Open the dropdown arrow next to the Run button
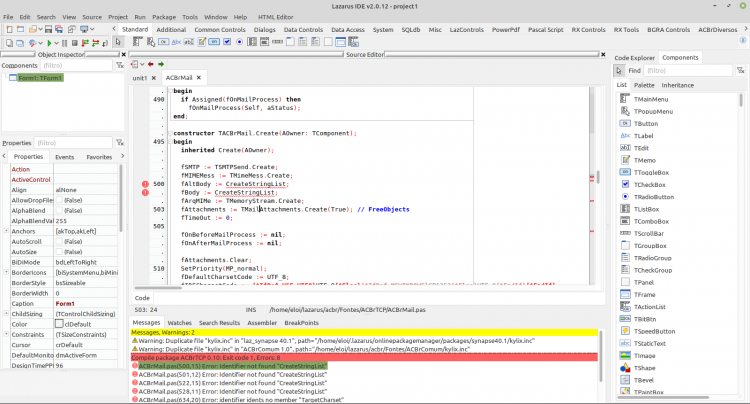This screenshot has height=404, width=750. point(56,43)
